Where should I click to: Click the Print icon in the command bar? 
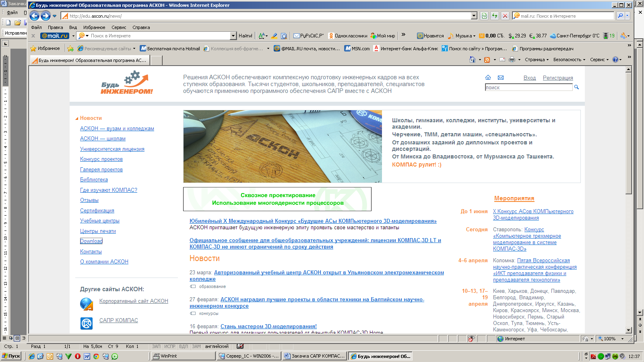[512, 60]
